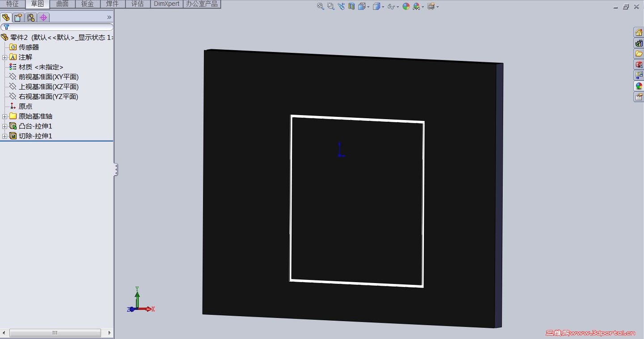This screenshot has height=339, width=644.
Task: Open the Design Library task pane
Action: pyautogui.click(x=639, y=43)
